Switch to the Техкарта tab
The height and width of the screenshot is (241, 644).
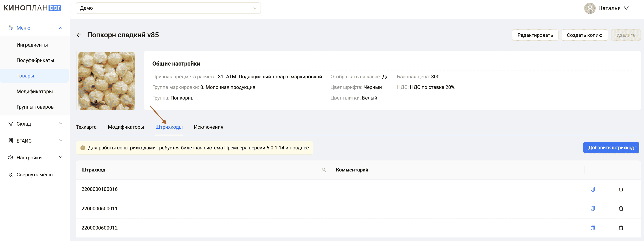click(x=86, y=127)
